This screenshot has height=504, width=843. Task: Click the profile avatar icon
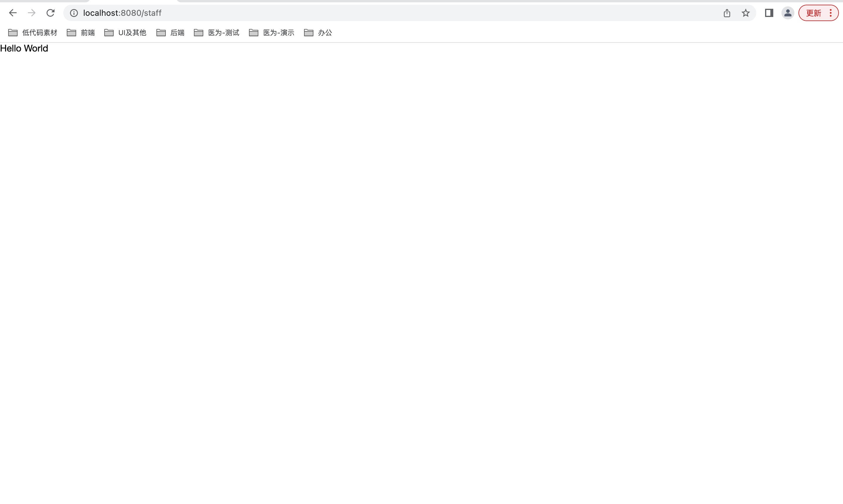click(788, 13)
